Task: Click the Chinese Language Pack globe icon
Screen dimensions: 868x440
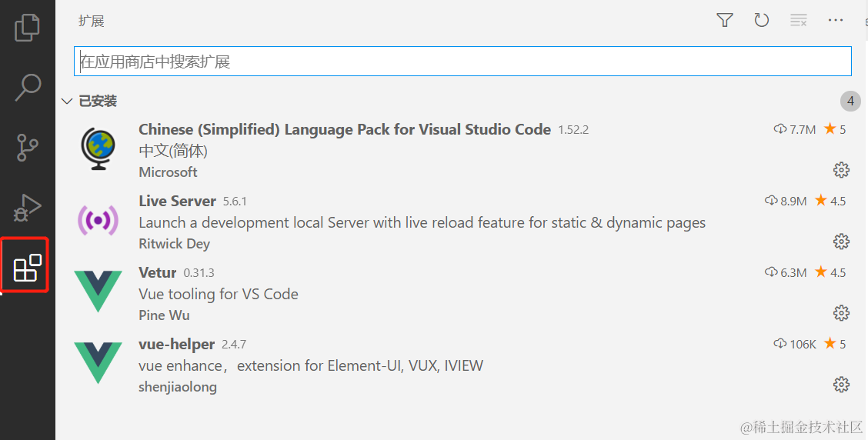Action: pyautogui.click(x=98, y=149)
